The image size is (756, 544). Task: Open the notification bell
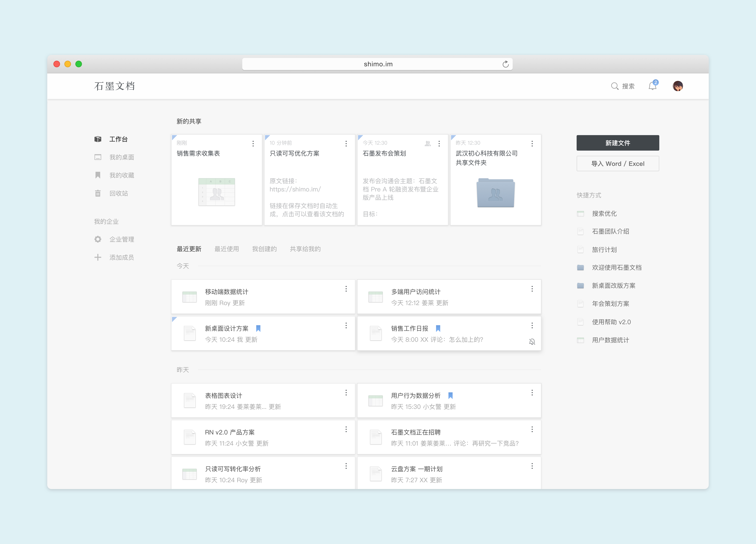click(x=652, y=86)
